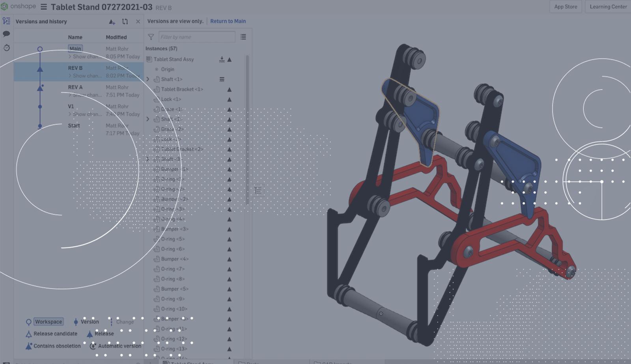
Task: Click the instance list vertical scrollbar
Action: point(247,130)
